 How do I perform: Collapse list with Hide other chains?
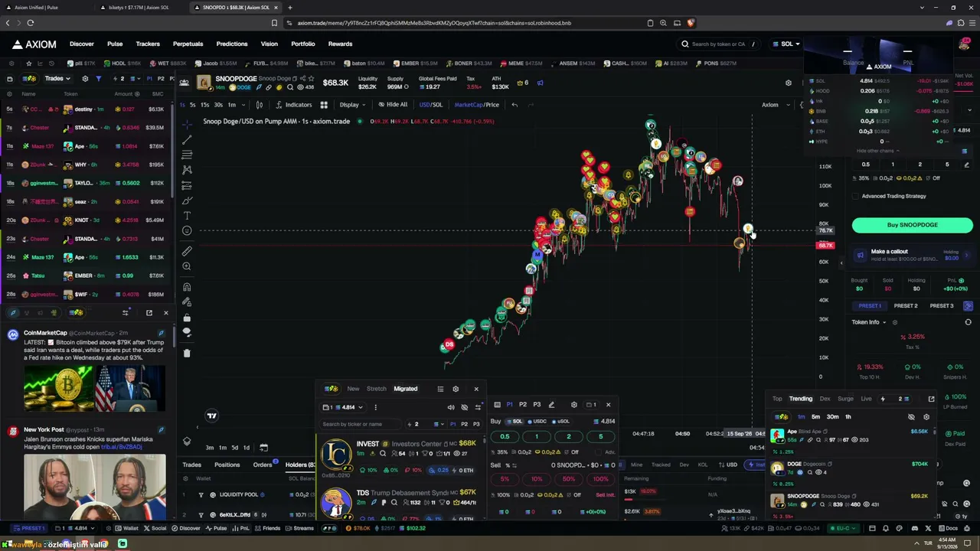(x=878, y=151)
